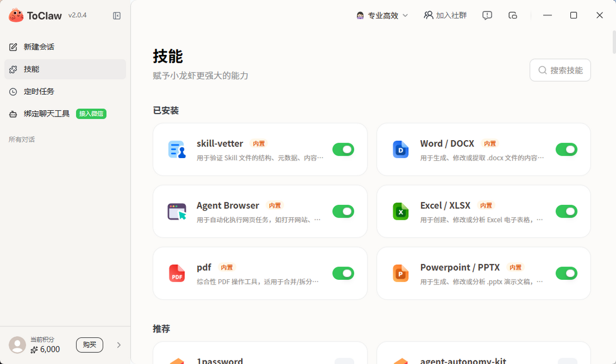Click the 搜索技能 search field
The width and height of the screenshot is (616, 364).
tap(560, 70)
